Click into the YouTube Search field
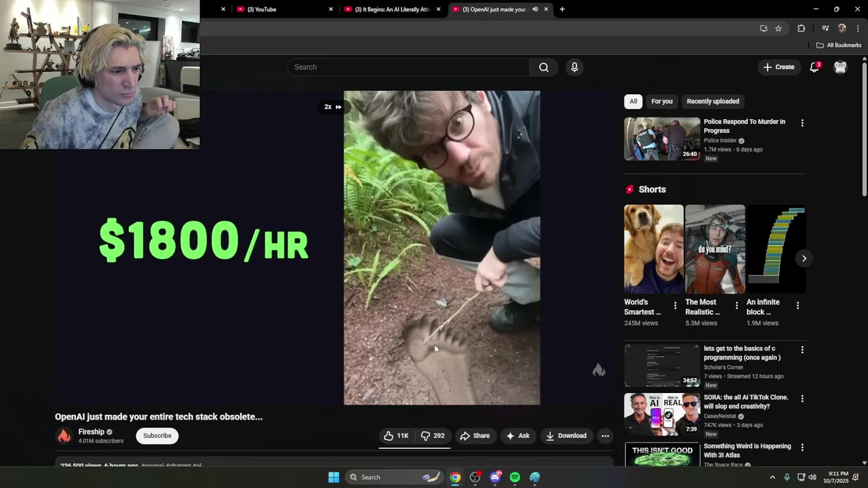Viewport: 868px width, 488px height. coord(408,67)
